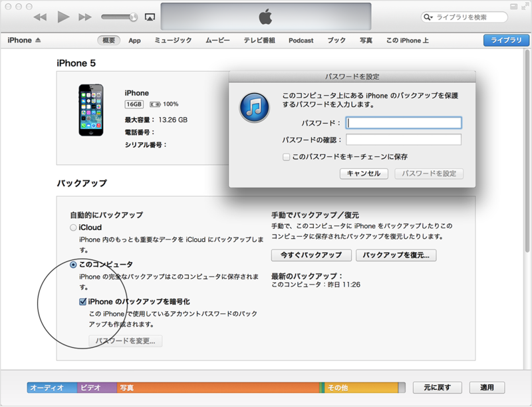Image resolution: width=532 pixels, height=407 pixels.
Task: Click the 16GB capacity badge
Action: (134, 104)
